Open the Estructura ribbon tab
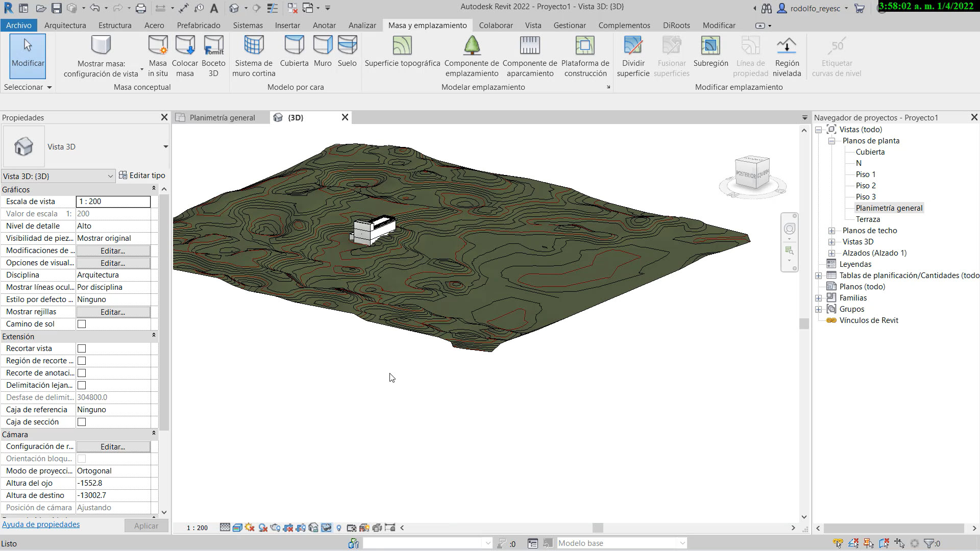This screenshot has width=980, height=551. pos(115,25)
